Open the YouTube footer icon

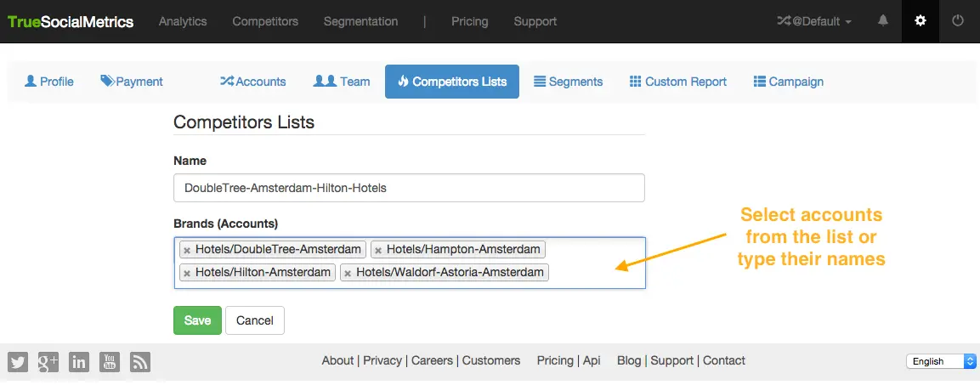coord(110,361)
